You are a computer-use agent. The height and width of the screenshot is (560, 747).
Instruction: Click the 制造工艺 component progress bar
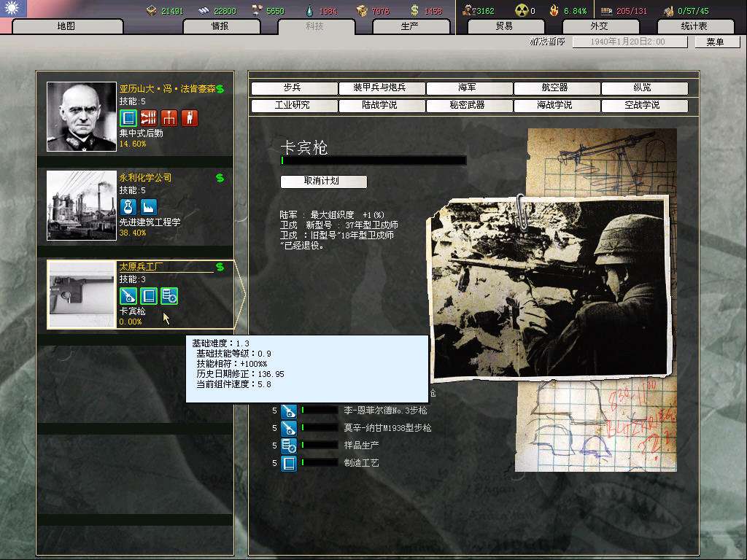pyautogui.click(x=320, y=462)
